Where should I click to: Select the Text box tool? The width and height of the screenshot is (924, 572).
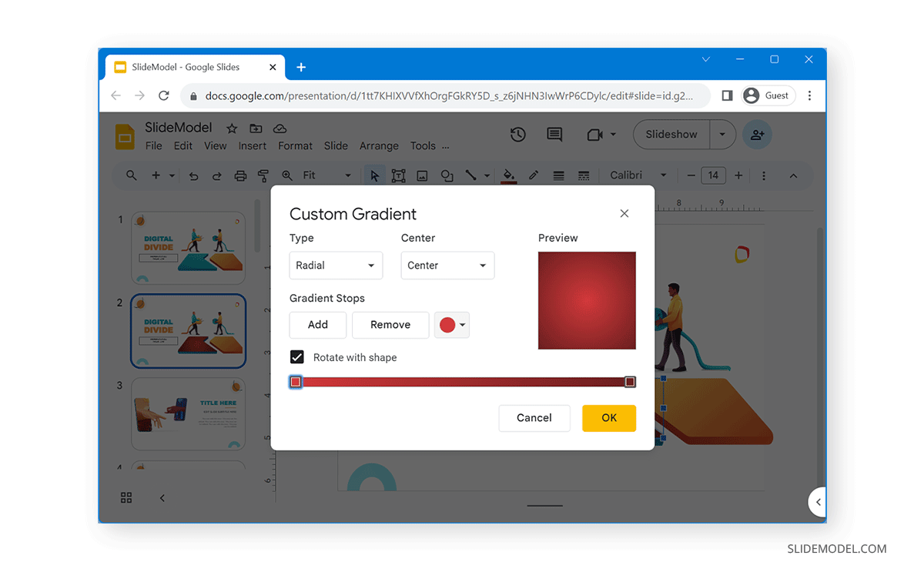point(397,176)
